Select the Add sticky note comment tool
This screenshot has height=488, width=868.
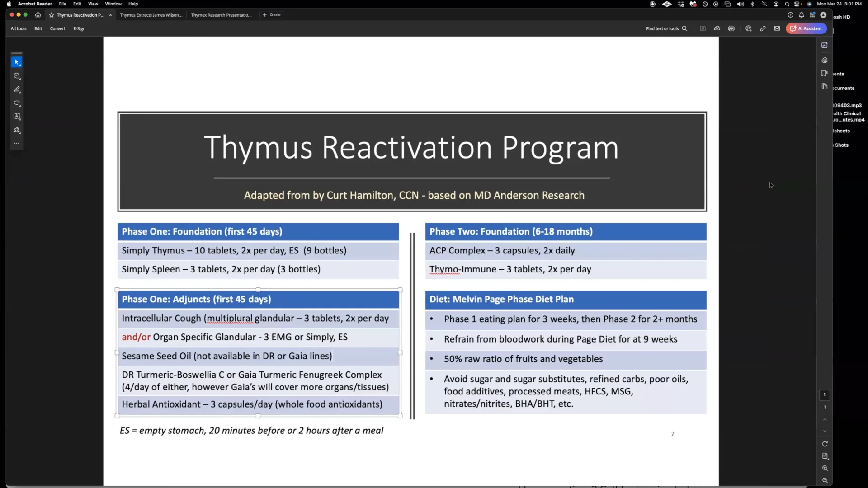17,76
